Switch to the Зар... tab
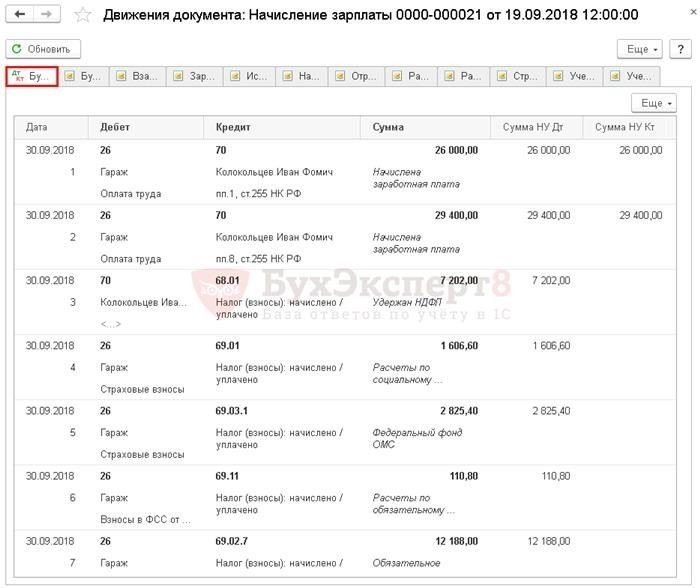700x588 pixels. pos(195,76)
